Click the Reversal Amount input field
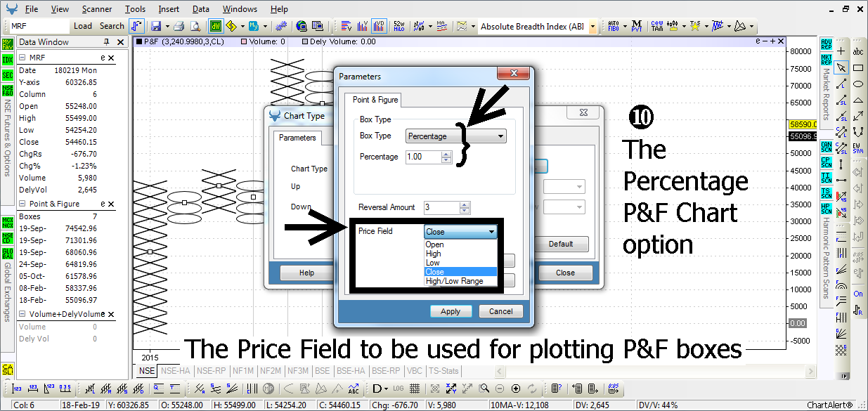This screenshot has width=868, height=411. [441, 207]
